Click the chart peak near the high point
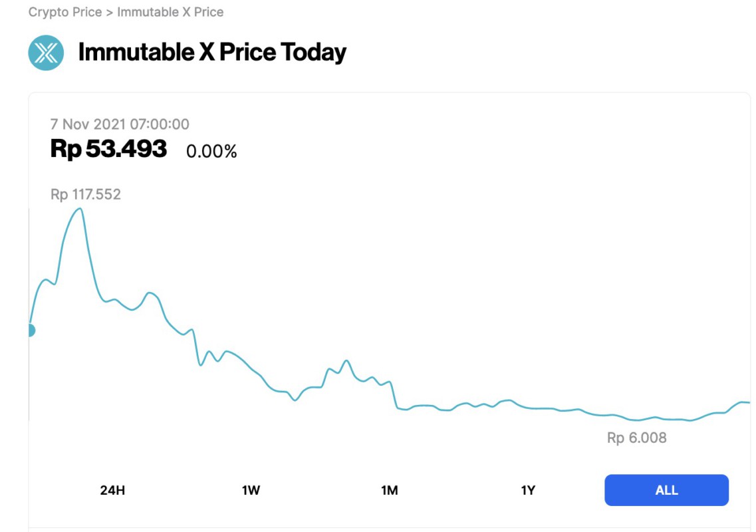The height and width of the screenshot is (532, 756). coord(79,209)
